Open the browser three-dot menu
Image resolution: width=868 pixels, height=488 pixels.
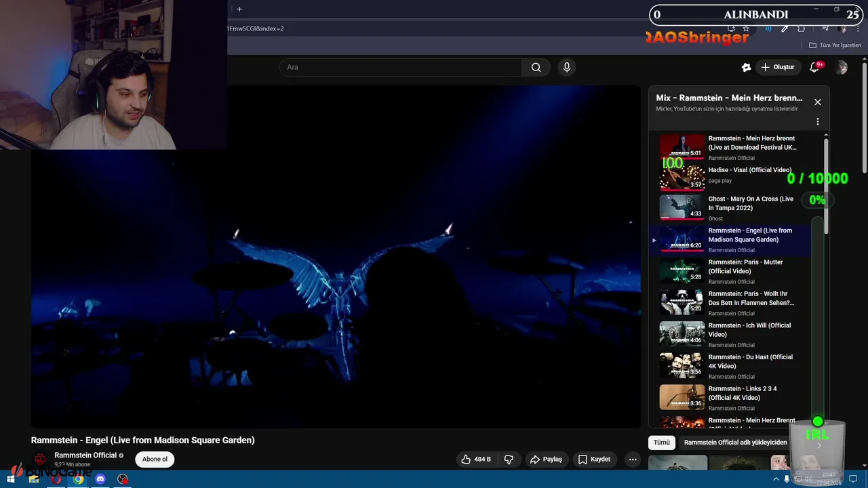click(x=859, y=28)
